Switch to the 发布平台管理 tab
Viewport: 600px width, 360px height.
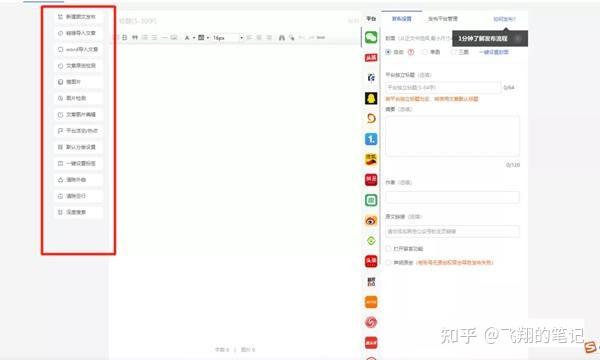pos(443,19)
